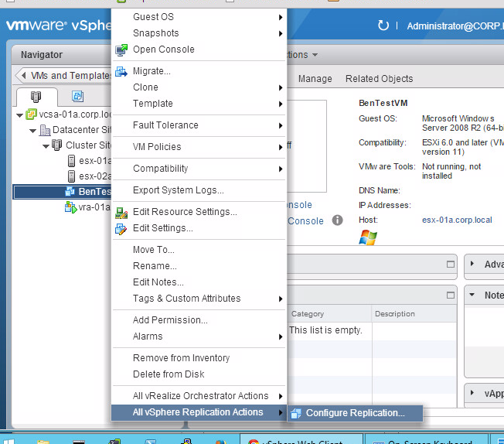Image resolution: width=504 pixels, height=444 pixels.
Task: Click the info icon beside Console link
Action: point(337,220)
